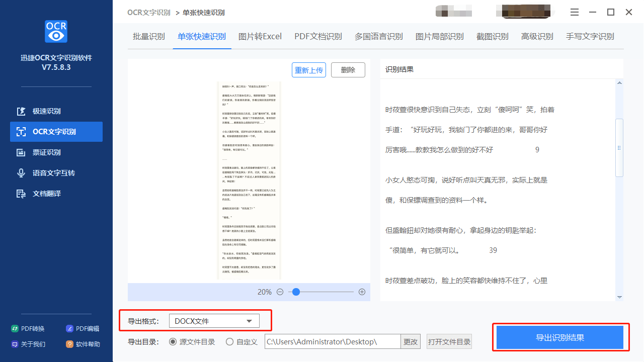Click the 单张快速识别 tab

[202, 37]
